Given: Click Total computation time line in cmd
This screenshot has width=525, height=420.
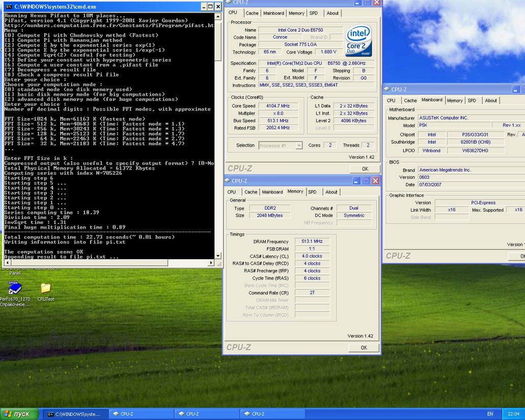Looking at the screenshot, I should tap(90, 237).
